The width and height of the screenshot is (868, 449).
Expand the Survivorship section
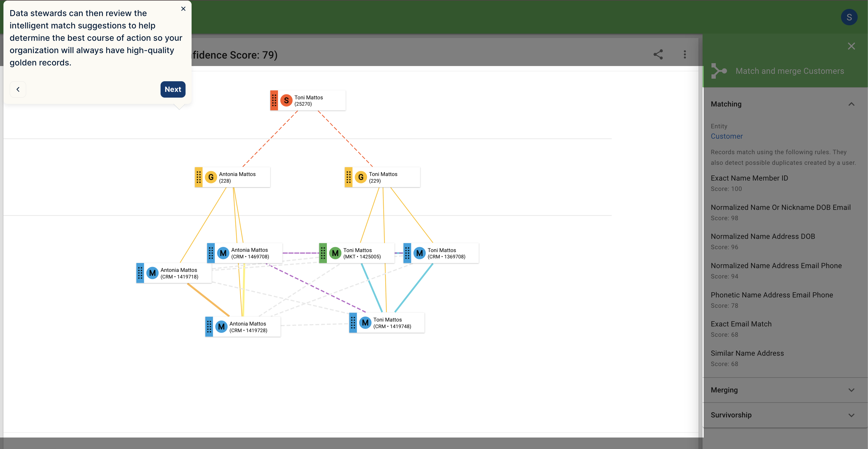(x=852, y=415)
